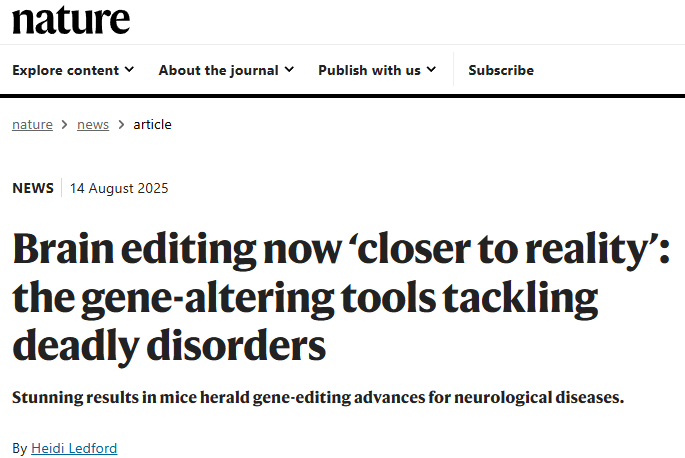Click the Stunning results in mice subtitle
This screenshot has height=458, width=685.
(x=318, y=398)
